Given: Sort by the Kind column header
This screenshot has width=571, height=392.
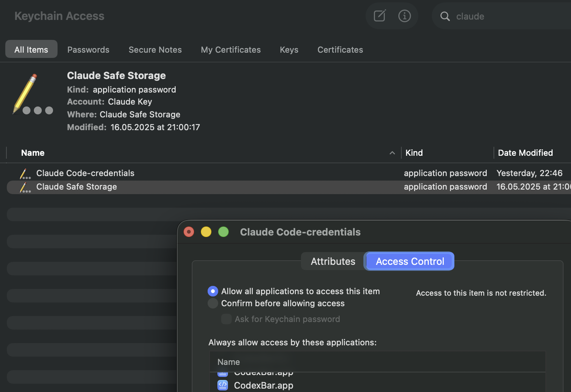Looking at the screenshot, I should tap(414, 153).
